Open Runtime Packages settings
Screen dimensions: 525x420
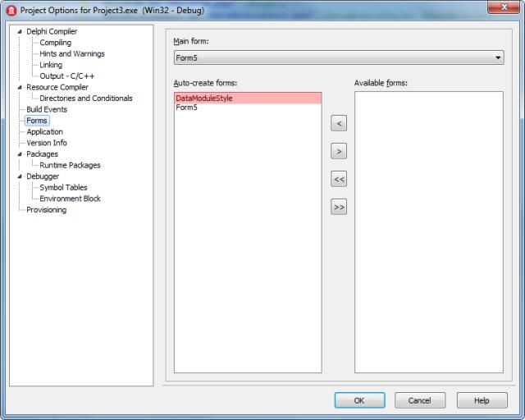click(70, 165)
